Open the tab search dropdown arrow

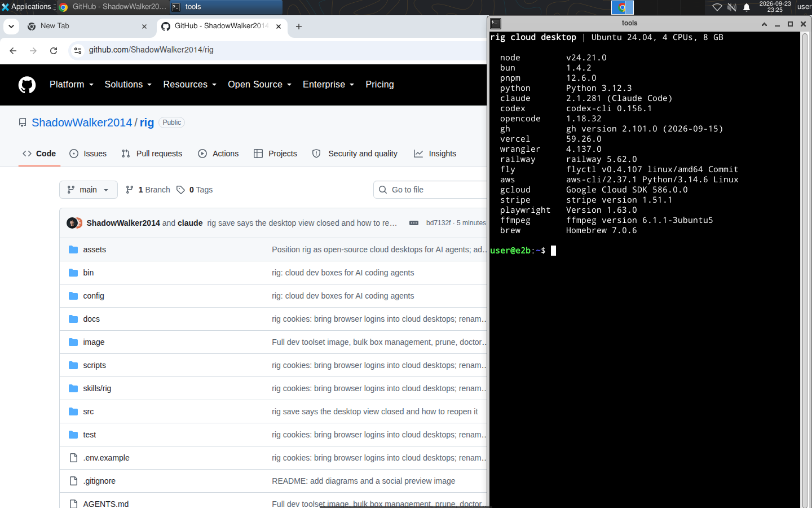[11, 26]
